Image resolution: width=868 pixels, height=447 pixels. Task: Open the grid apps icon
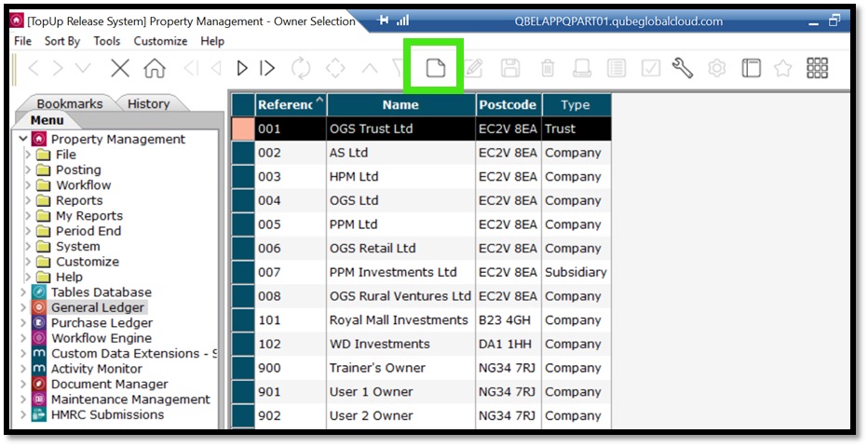coord(818,68)
